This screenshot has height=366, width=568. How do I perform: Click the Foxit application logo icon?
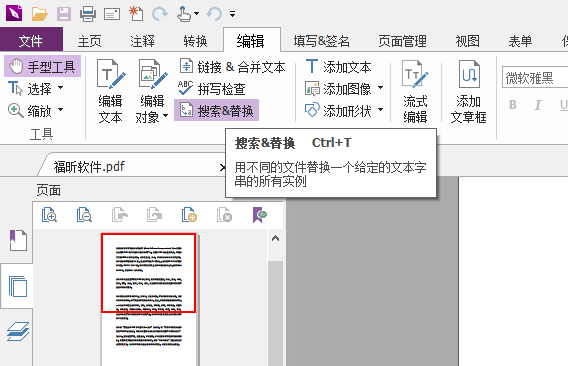pos(14,13)
